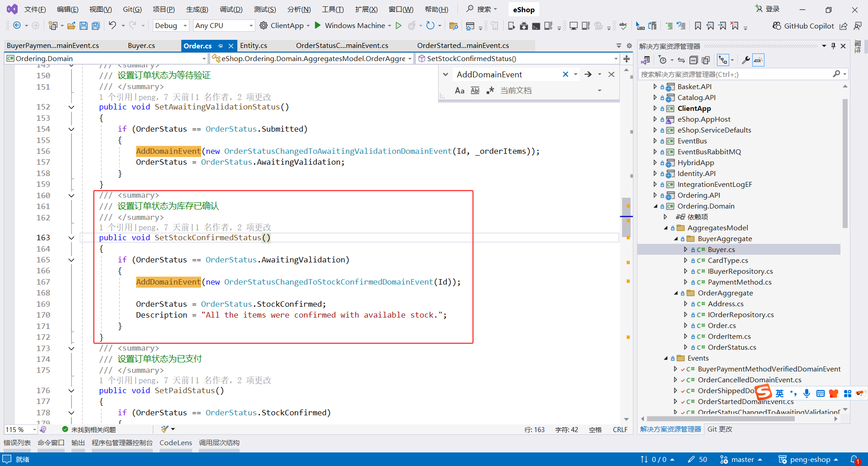The image size is (868, 466).
Task: Start Windows Machine with the green play button
Action: tap(318, 25)
